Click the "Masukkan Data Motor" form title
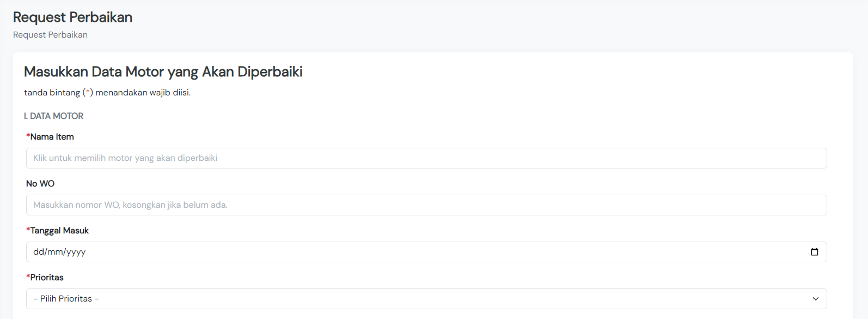This screenshot has width=868, height=319. pos(163,72)
